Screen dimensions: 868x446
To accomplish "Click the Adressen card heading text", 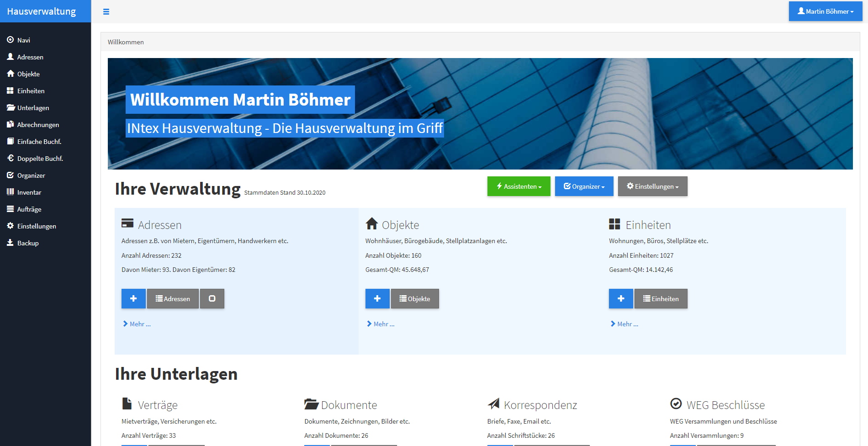I will point(160,225).
